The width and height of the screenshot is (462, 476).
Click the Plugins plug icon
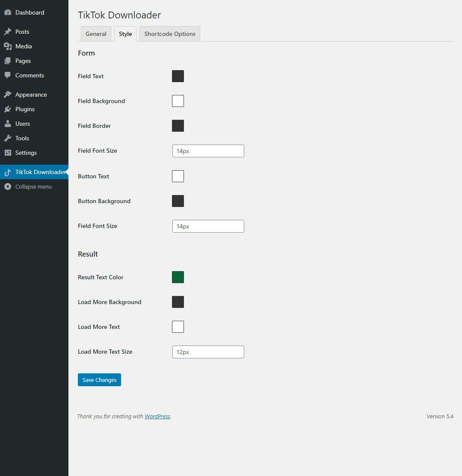tap(8, 109)
